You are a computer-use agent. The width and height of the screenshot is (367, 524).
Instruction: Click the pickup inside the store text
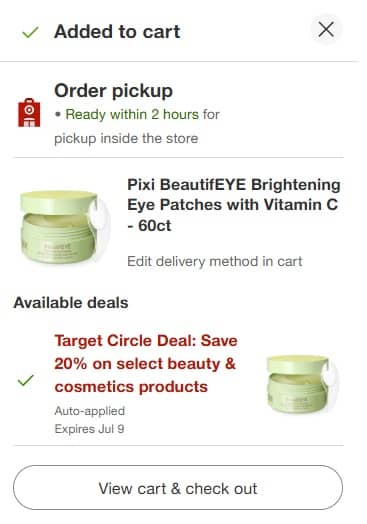[x=126, y=138]
